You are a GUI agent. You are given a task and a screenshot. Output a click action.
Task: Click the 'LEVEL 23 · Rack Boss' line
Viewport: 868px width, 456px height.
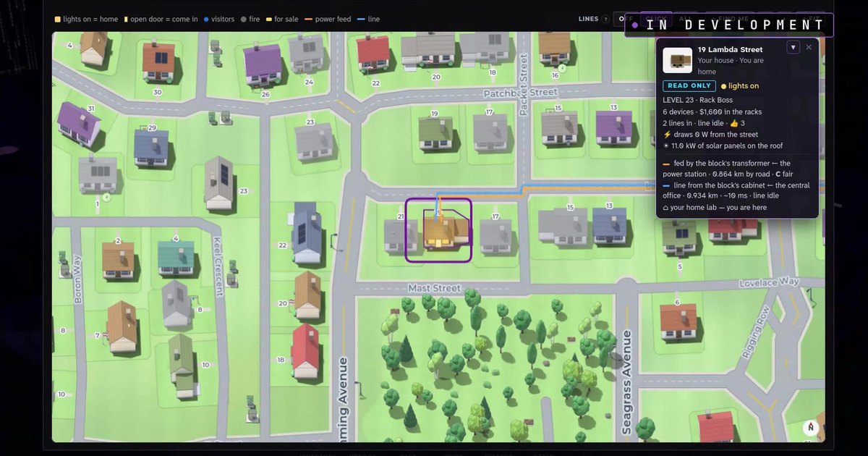(697, 100)
